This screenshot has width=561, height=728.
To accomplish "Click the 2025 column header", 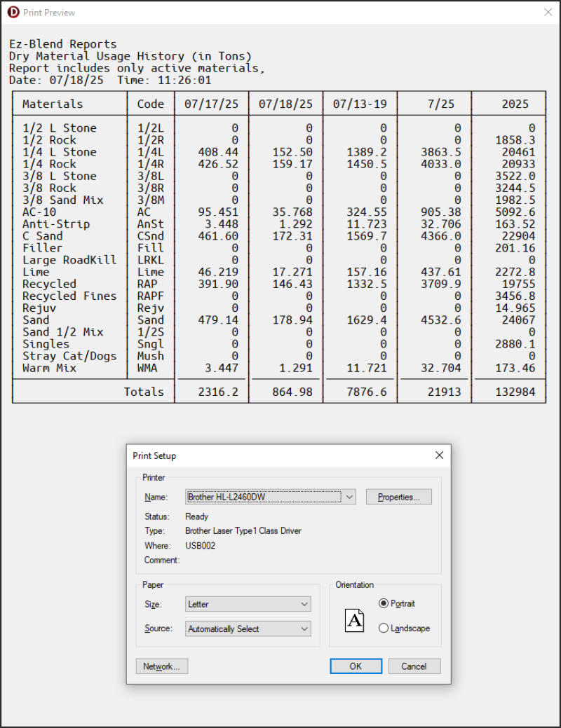I will coord(515,104).
